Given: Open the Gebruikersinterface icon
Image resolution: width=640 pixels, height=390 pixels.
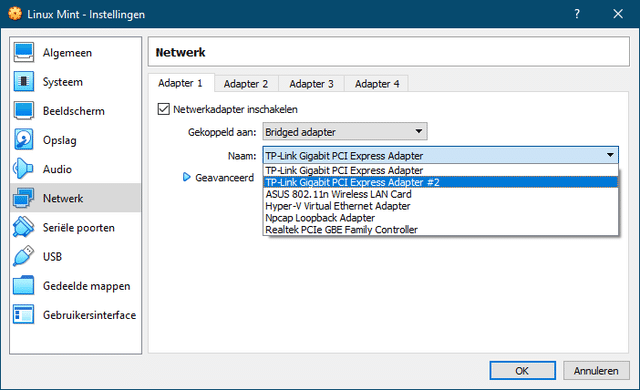Looking at the screenshot, I should 24,315.
